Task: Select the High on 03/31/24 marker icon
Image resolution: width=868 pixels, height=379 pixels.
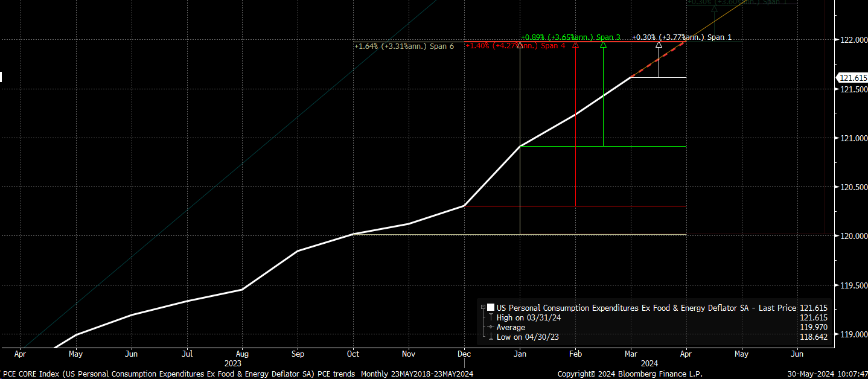Action: coord(490,317)
